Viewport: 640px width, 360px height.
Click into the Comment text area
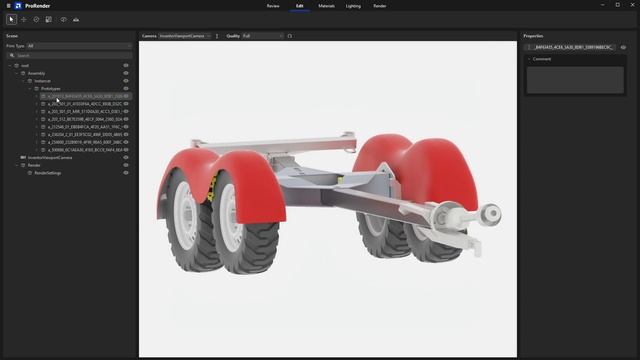pyautogui.click(x=575, y=80)
